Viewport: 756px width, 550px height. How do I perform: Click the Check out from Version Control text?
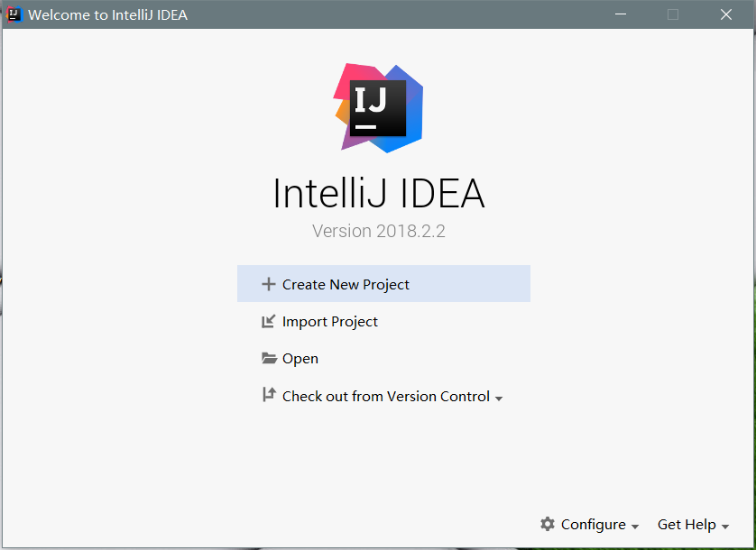click(386, 396)
